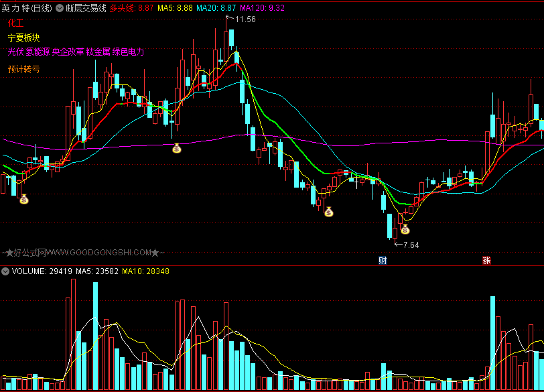Click the 英力特(日线) stock title
The image size is (544, 392).
pyautogui.click(x=27, y=8)
